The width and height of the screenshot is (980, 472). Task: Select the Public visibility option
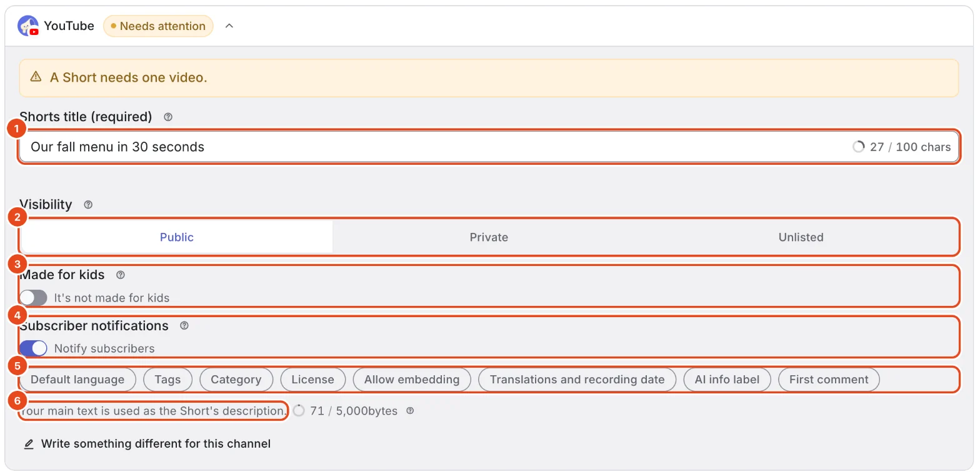coord(177,237)
